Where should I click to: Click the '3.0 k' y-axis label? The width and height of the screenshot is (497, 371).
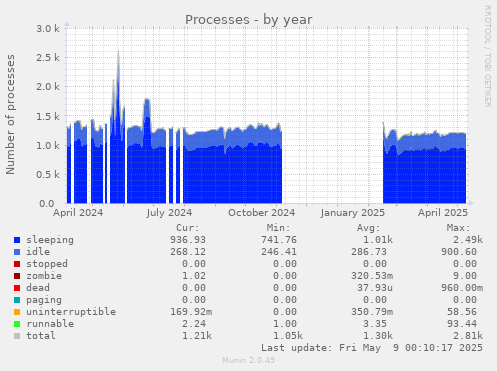click(48, 29)
